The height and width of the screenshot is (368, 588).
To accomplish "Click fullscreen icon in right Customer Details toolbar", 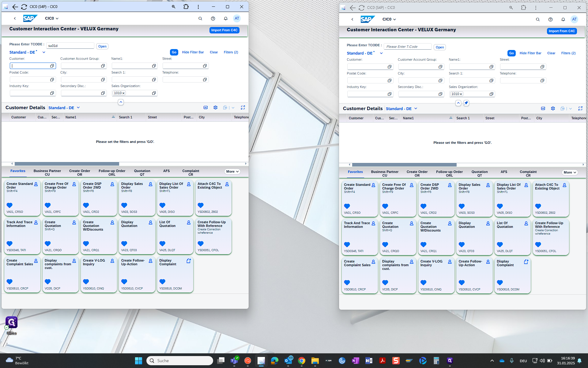I will 580,109.
